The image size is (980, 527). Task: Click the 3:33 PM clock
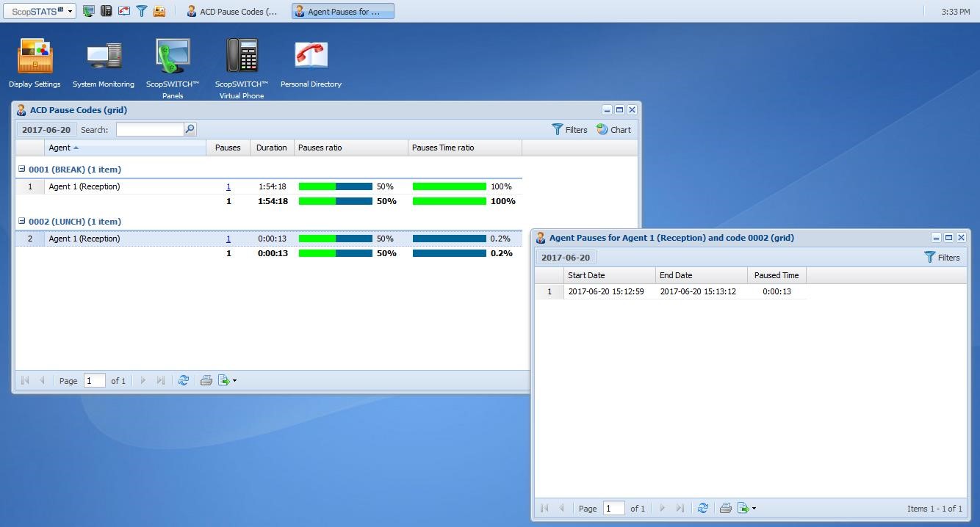[x=955, y=12]
